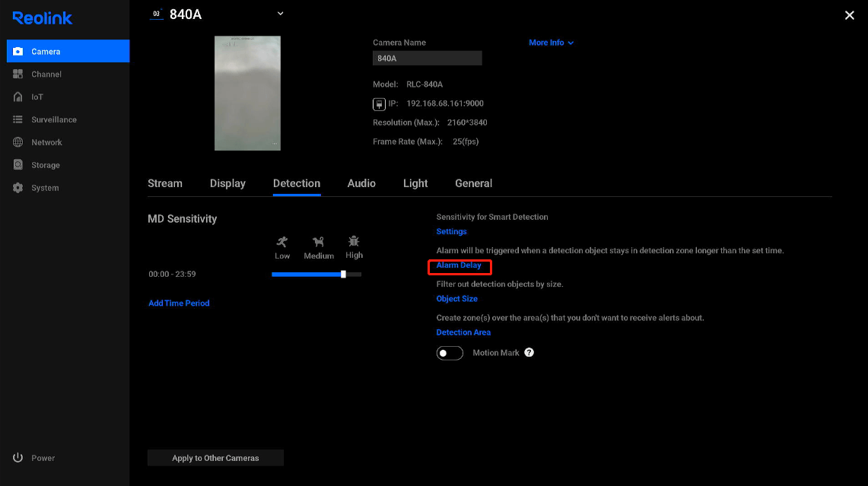The image size is (868, 486).
Task: Click the MD Sensitivity heading
Action: click(182, 218)
